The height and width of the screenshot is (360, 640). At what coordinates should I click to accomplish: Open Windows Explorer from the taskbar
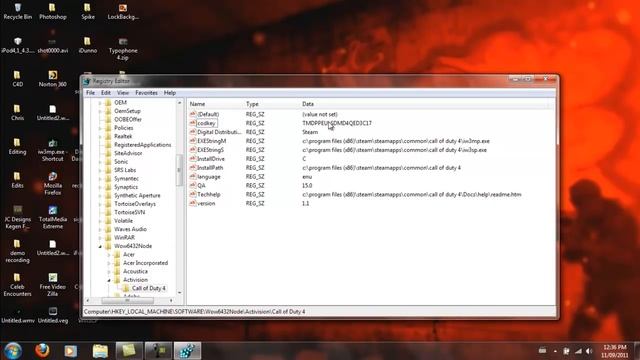coord(100,351)
